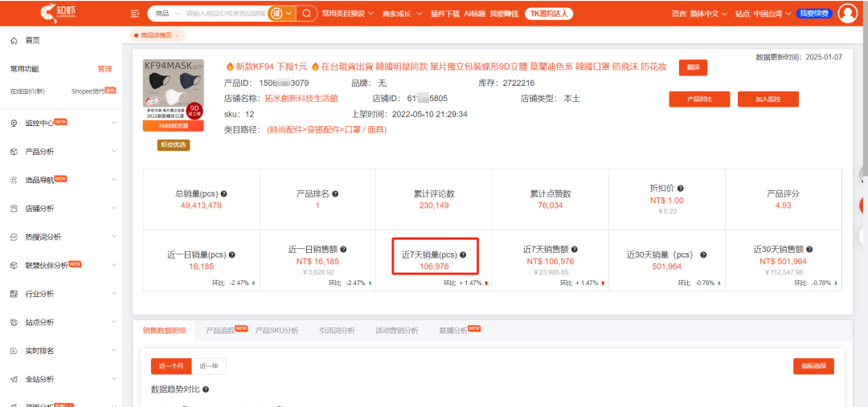Click the KF94 mask product thumbnail
The image size is (868, 407).
tap(174, 90)
